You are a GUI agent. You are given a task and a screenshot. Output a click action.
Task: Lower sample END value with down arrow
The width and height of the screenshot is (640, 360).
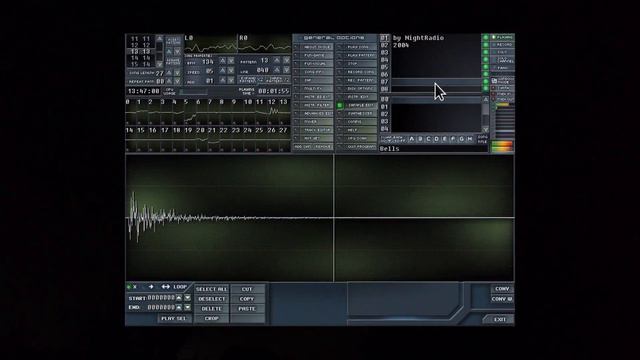187,307
